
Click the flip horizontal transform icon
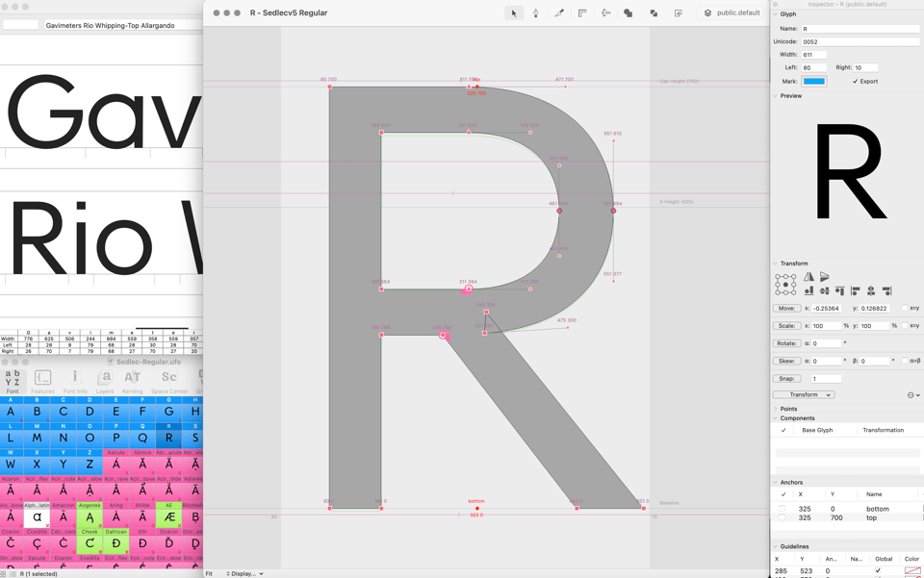[808, 277]
